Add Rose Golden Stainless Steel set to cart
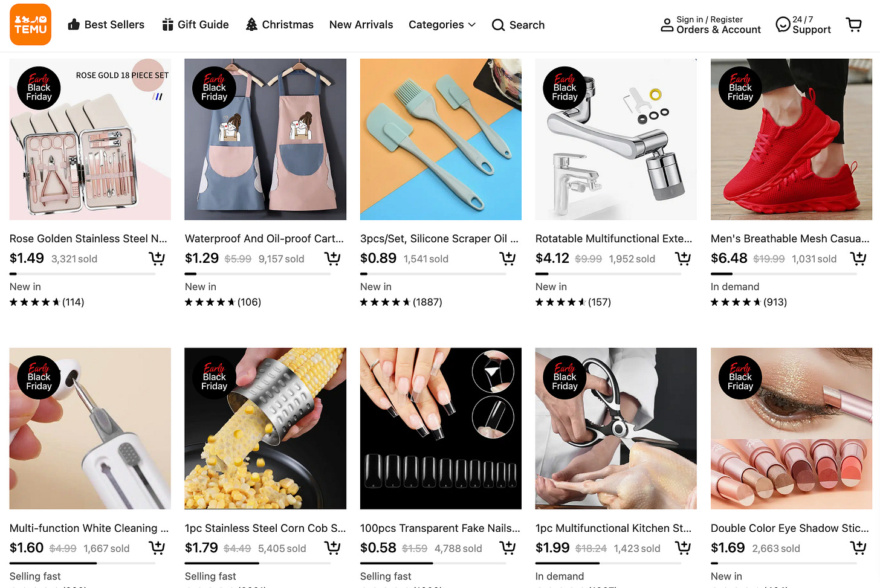 (x=157, y=259)
